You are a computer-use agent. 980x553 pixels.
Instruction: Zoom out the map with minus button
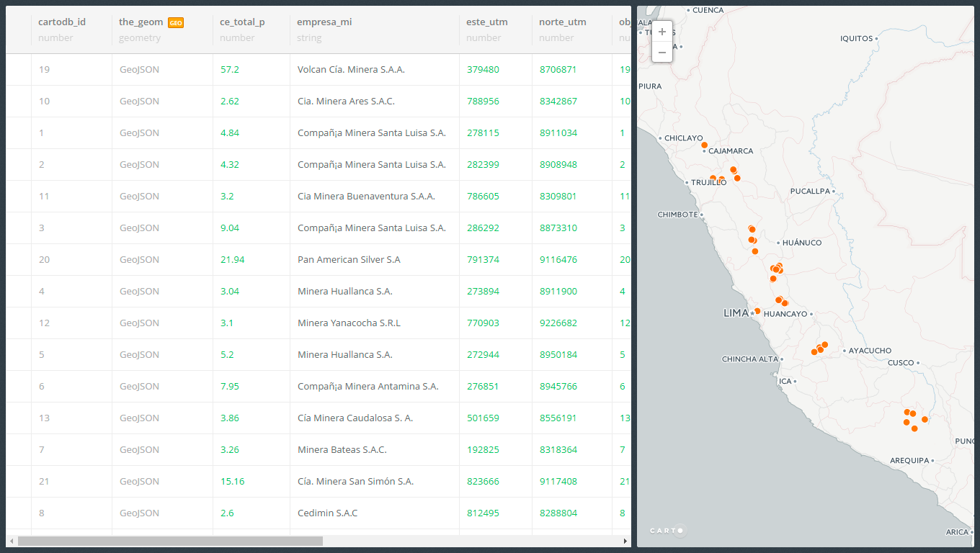pos(662,52)
